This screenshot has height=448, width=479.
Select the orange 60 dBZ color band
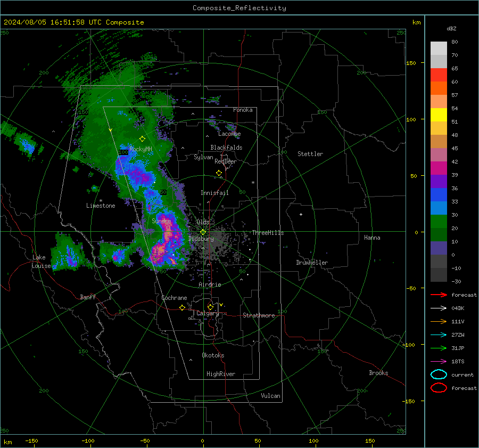tap(439, 88)
